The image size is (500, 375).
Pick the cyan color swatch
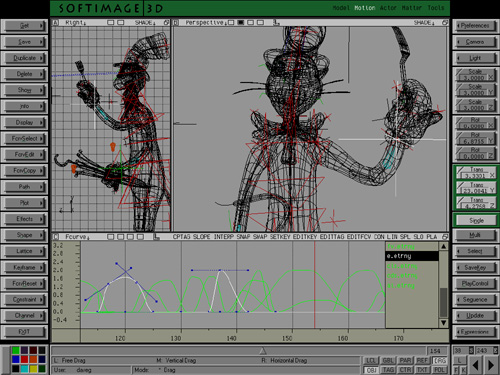(24, 369)
